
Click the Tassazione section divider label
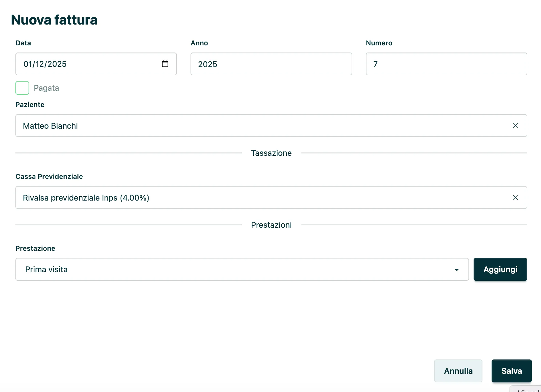(x=271, y=153)
